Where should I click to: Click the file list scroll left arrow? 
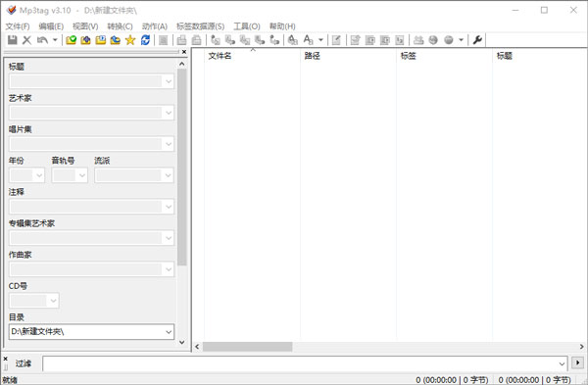coord(197,347)
